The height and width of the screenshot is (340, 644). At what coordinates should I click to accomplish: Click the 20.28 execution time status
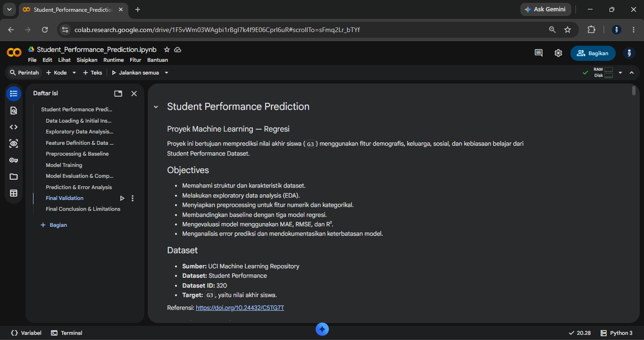click(x=579, y=333)
